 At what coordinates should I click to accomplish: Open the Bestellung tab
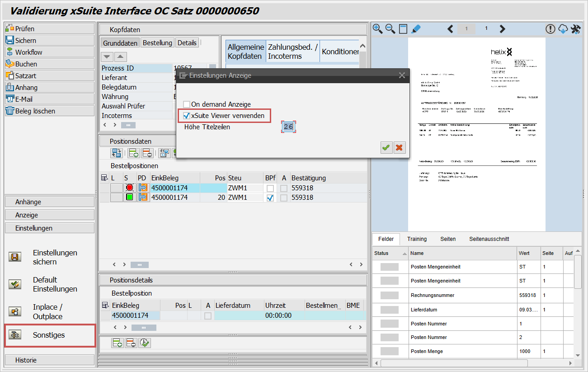tap(157, 43)
